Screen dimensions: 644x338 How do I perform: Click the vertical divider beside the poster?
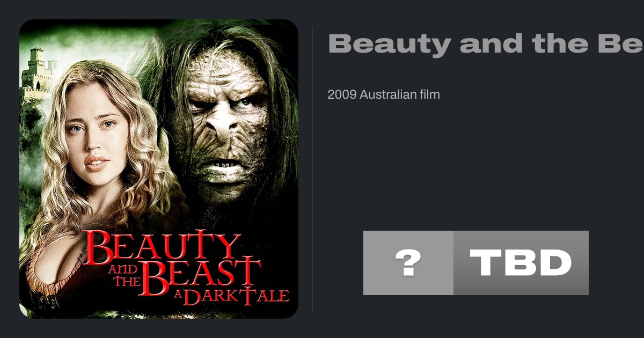(313, 169)
